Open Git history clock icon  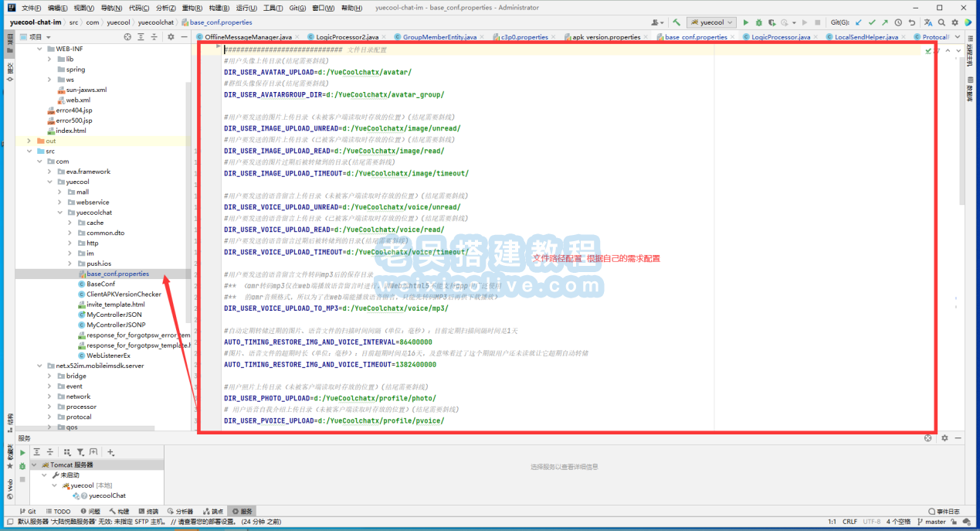point(899,23)
